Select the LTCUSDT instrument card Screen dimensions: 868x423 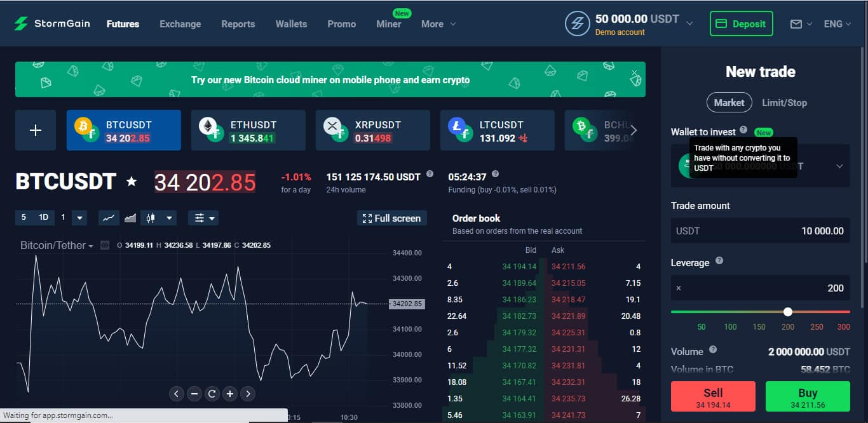point(497,130)
